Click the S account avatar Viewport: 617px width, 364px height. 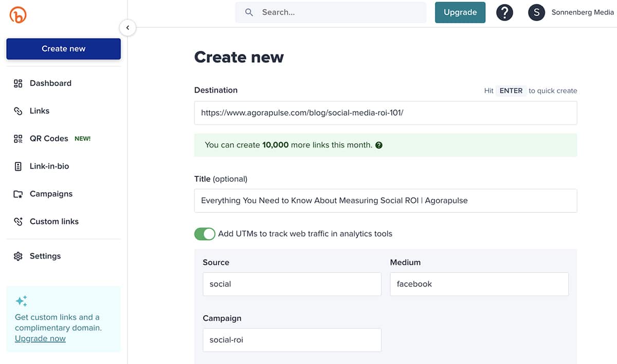[536, 12]
